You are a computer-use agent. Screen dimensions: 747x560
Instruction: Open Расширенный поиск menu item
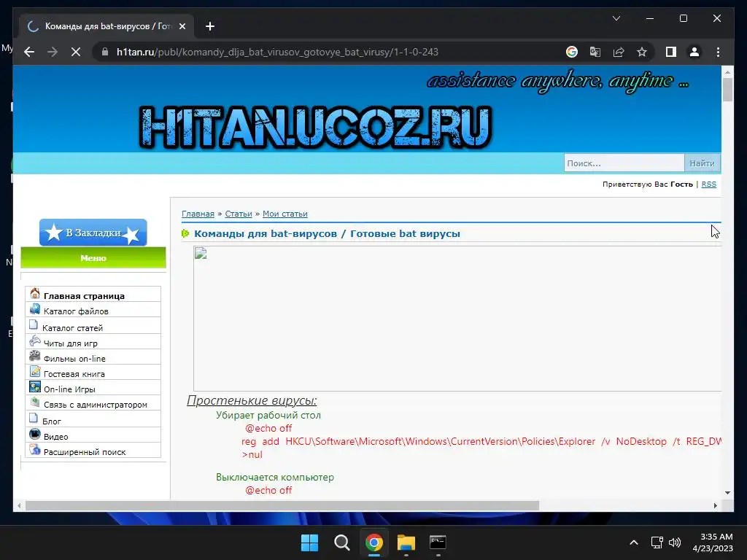85,452
